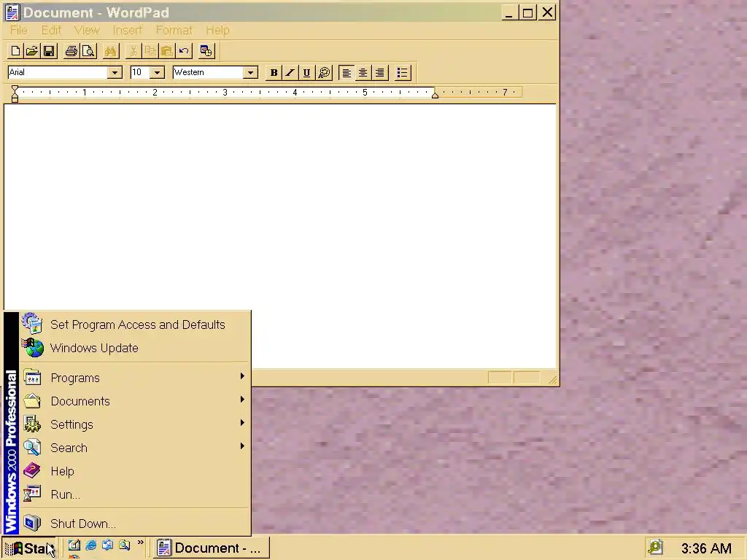747x560 pixels.
Task: Click the folder search quick launch icon
Action: (x=124, y=545)
